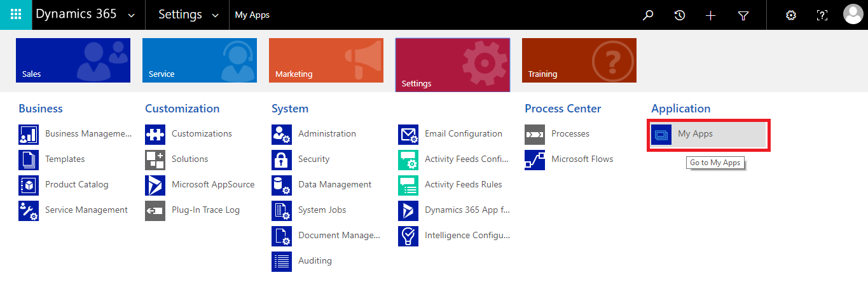Open recently viewed history icon
This screenshot has height=282, width=868.
point(680,15)
